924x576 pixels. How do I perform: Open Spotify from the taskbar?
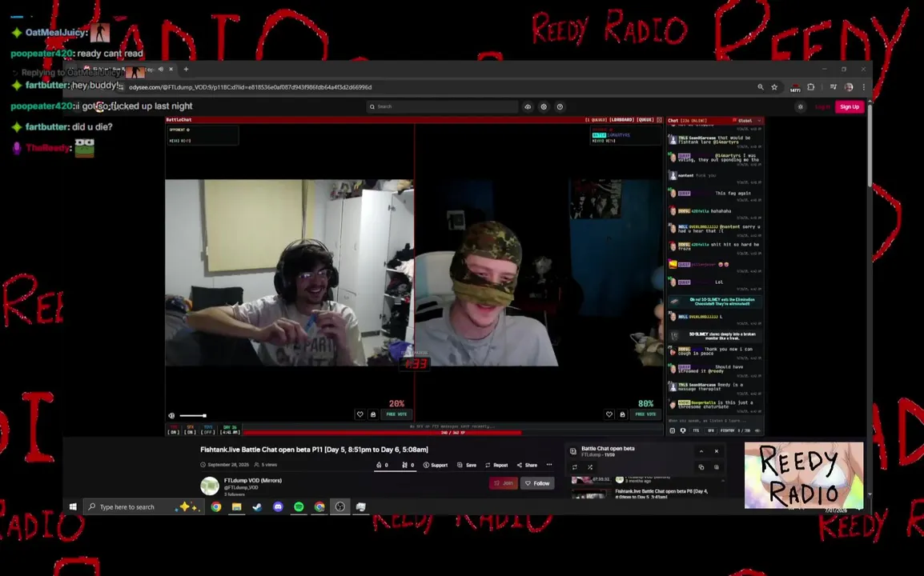pyautogui.click(x=299, y=506)
